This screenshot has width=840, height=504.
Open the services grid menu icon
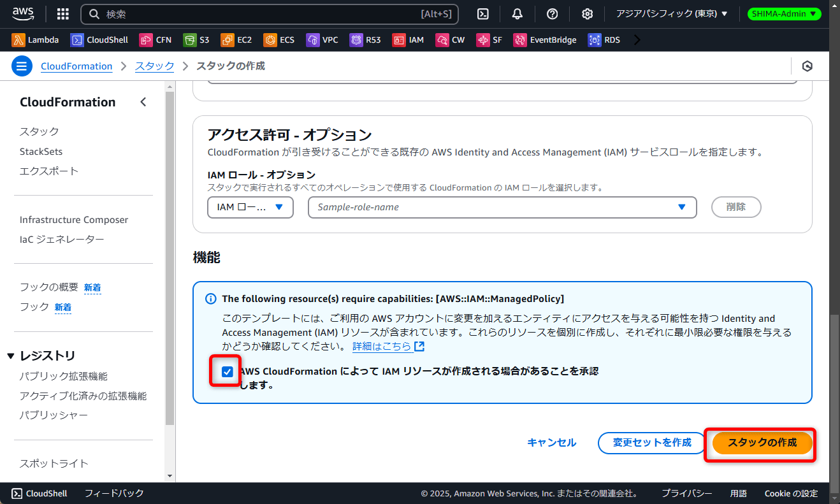(63, 14)
